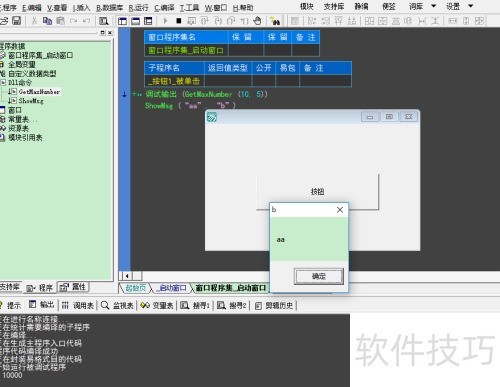This screenshot has width=500, height=387.
Task: Select 全局变量 tree item
Action: 22,64
